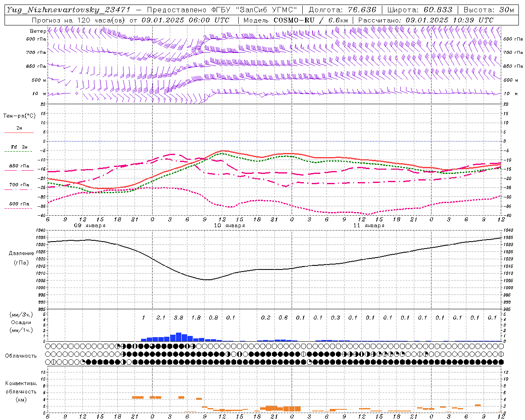Click the 'Облачность' cloud cover label

(21, 356)
